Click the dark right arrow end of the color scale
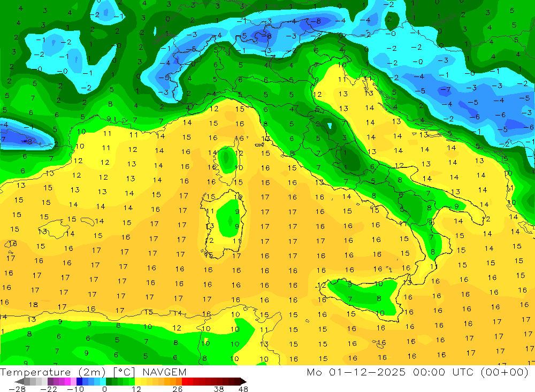 tap(243, 382)
